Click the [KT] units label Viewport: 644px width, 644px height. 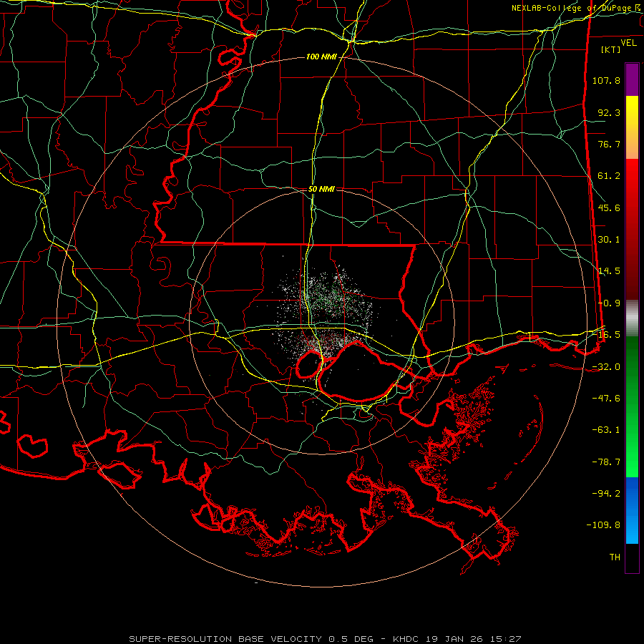611,49
